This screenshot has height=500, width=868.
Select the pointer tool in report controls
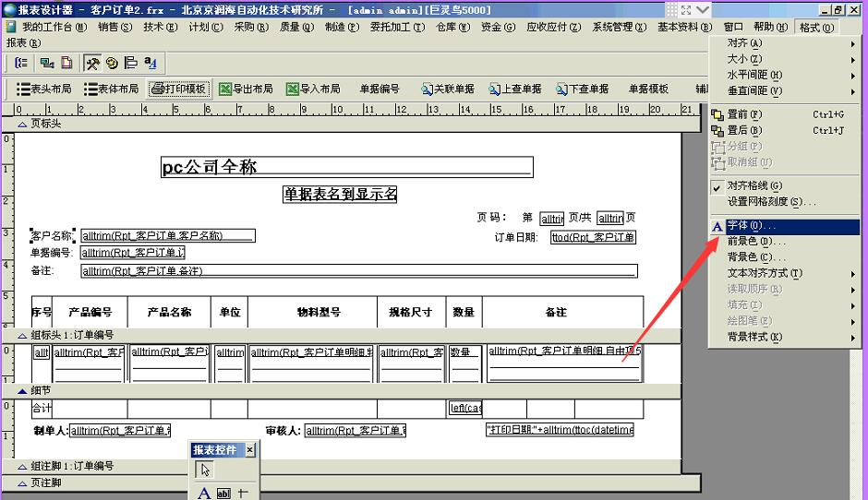[x=205, y=470]
